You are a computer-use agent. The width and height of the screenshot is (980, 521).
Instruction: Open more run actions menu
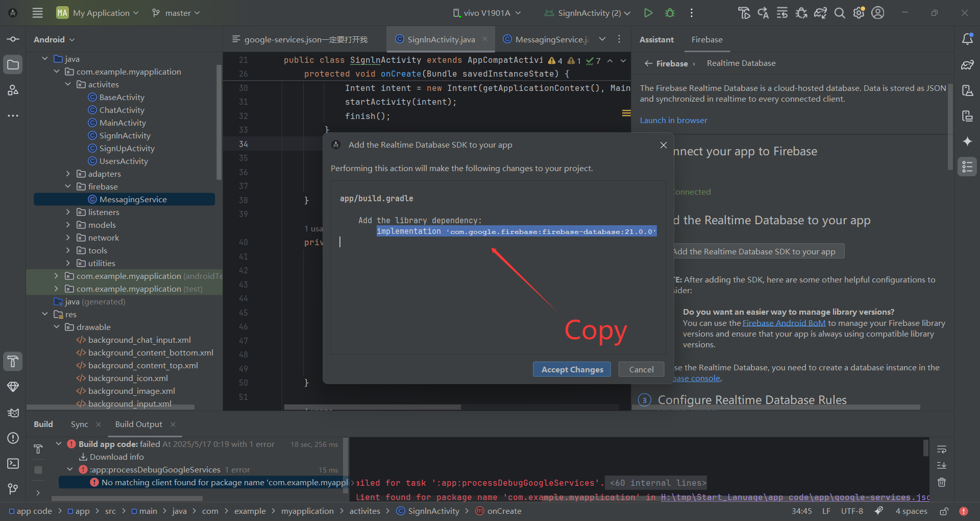click(692, 13)
